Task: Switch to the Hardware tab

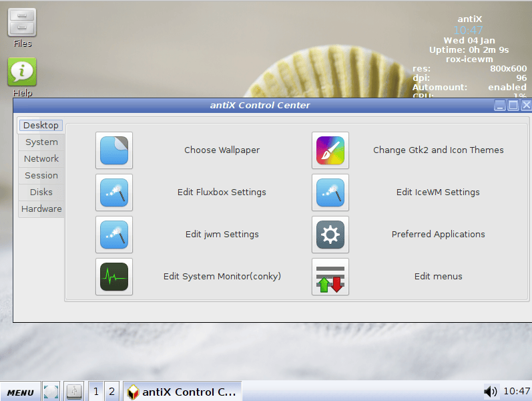Action: point(41,209)
